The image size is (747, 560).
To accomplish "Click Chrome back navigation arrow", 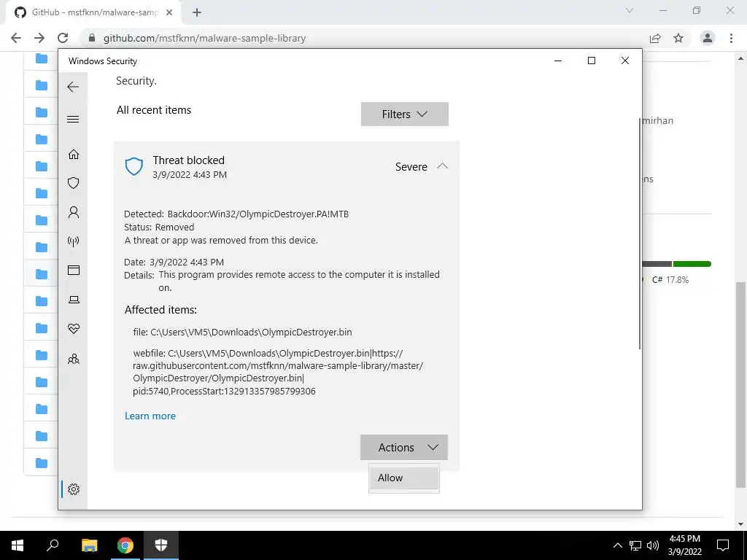I will pos(16,38).
